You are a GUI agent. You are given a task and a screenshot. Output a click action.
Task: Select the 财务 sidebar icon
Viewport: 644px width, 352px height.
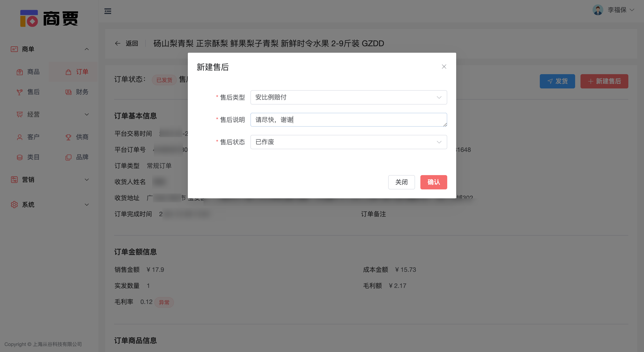tap(68, 92)
